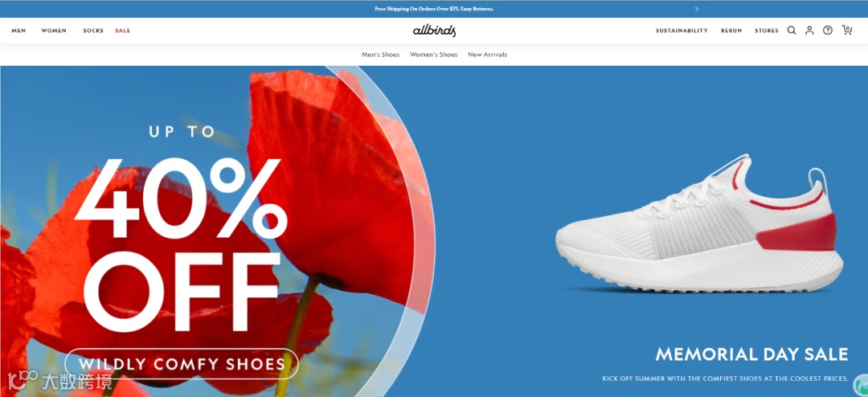Select the New Arrivals link
Image resolution: width=868 pixels, height=397 pixels.
tap(488, 55)
